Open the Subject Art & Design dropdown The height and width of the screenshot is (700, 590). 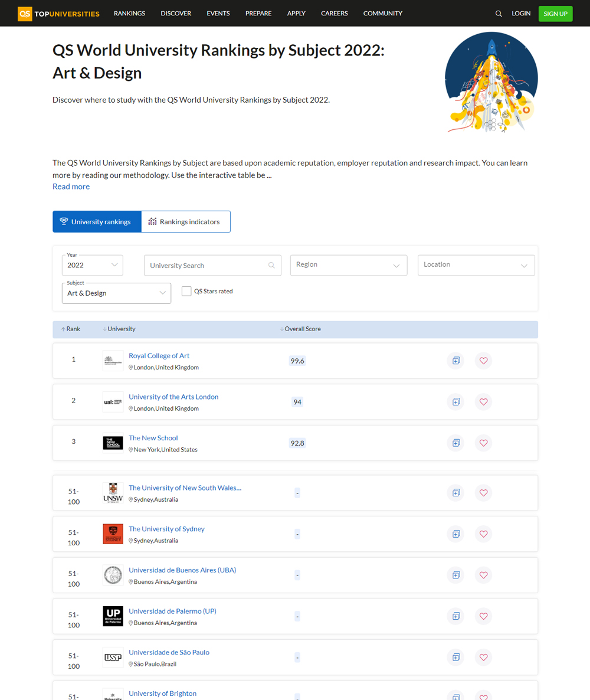tap(116, 293)
